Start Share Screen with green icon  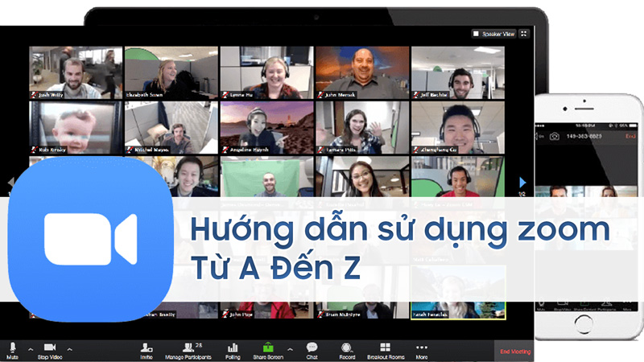(x=268, y=348)
